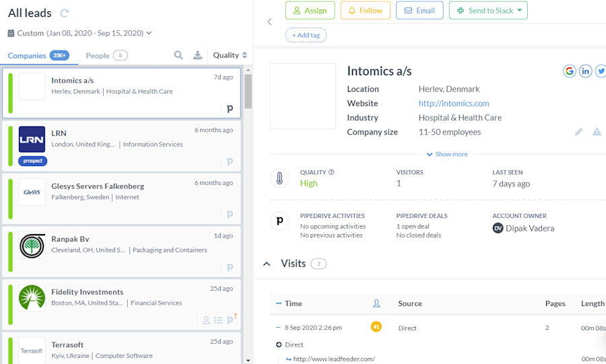Image resolution: width=606 pixels, height=364 pixels.
Task: Click the LRN company logo
Action: [x=32, y=139]
